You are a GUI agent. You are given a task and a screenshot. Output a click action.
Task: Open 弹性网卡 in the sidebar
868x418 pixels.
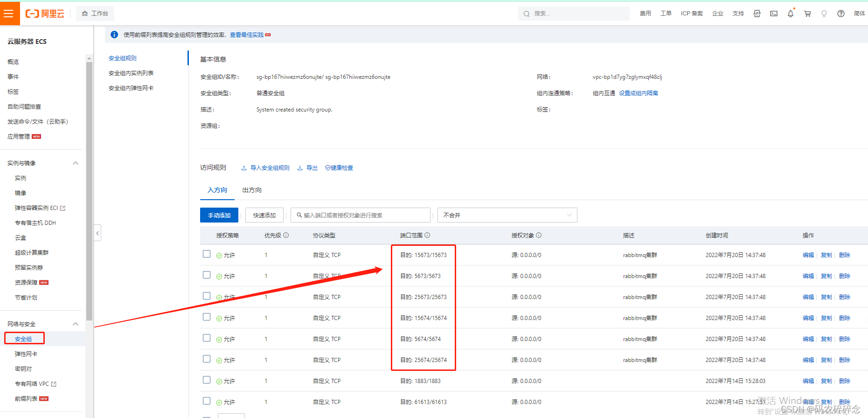(x=26, y=354)
